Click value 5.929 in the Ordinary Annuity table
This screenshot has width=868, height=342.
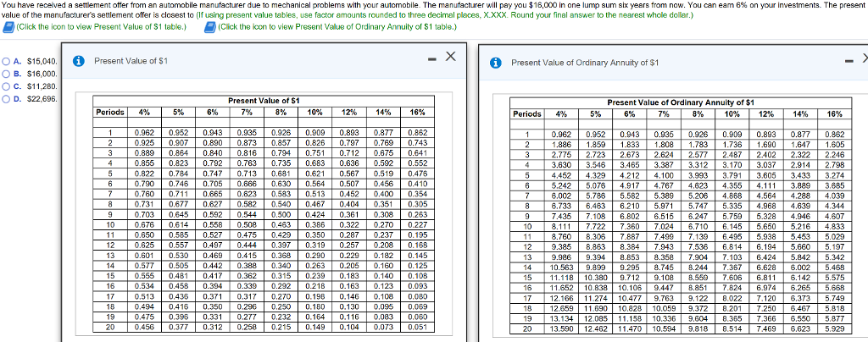pos(835,328)
